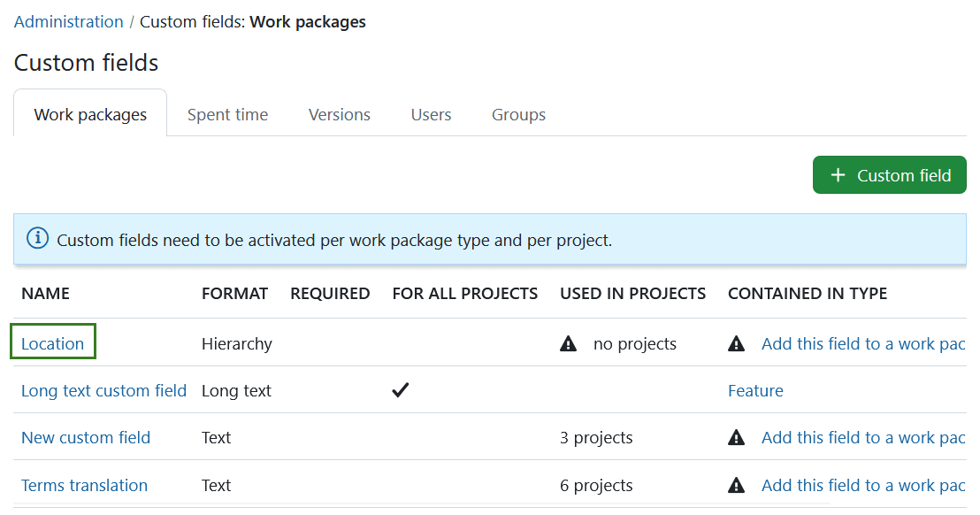Click the warning icon beside "no projects"

[x=569, y=343]
